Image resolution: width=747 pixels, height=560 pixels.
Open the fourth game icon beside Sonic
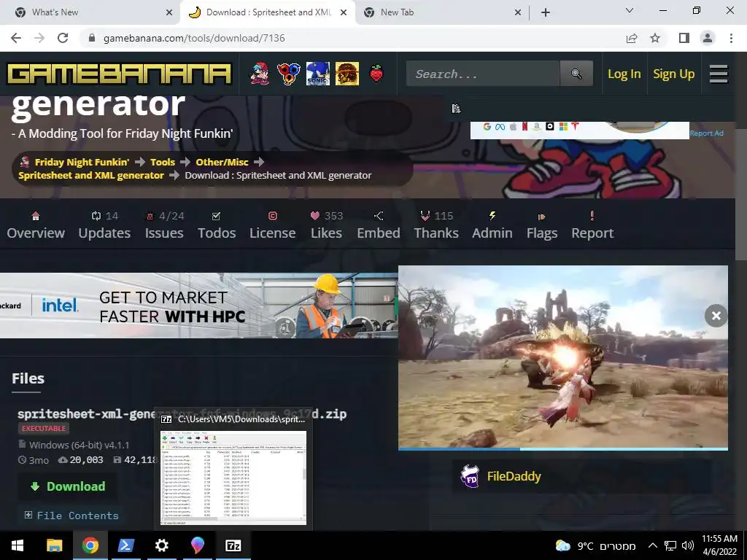coord(347,74)
